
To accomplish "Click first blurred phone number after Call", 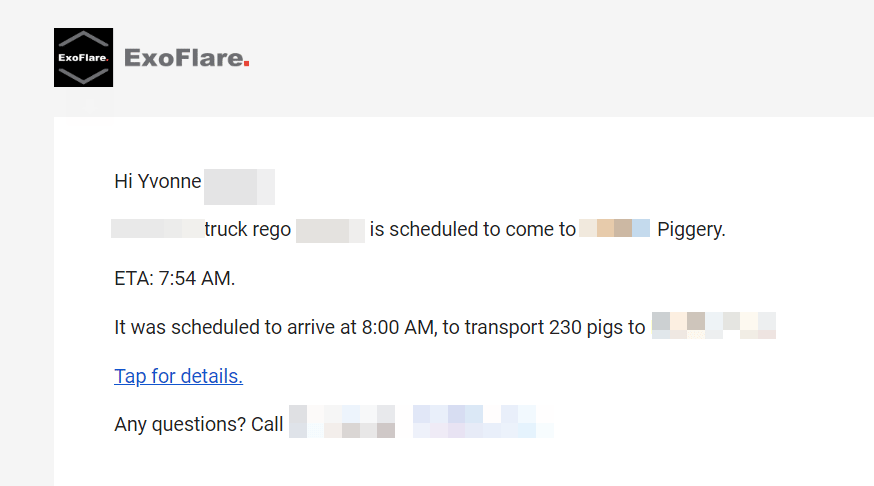I will coord(342,421).
